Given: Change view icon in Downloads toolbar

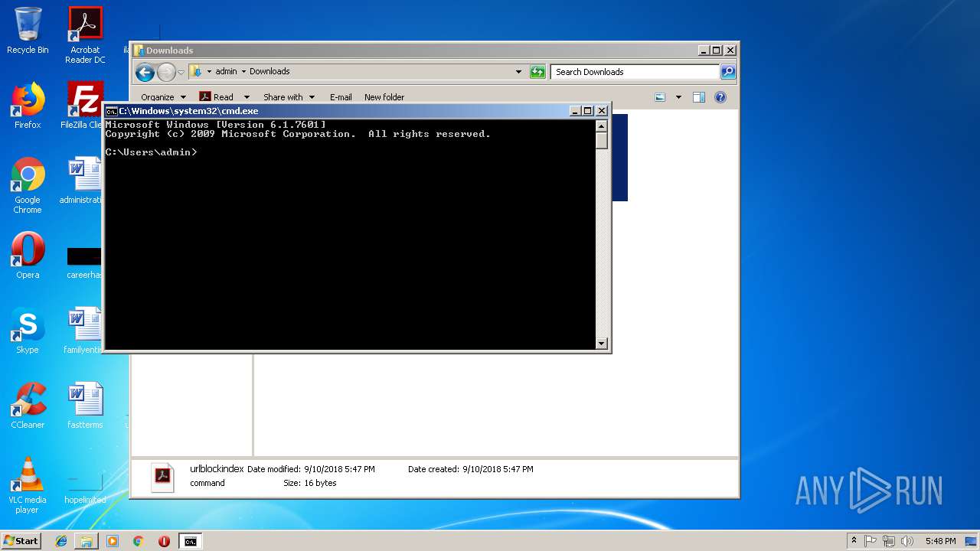Looking at the screenshot, I should [661, 97].
